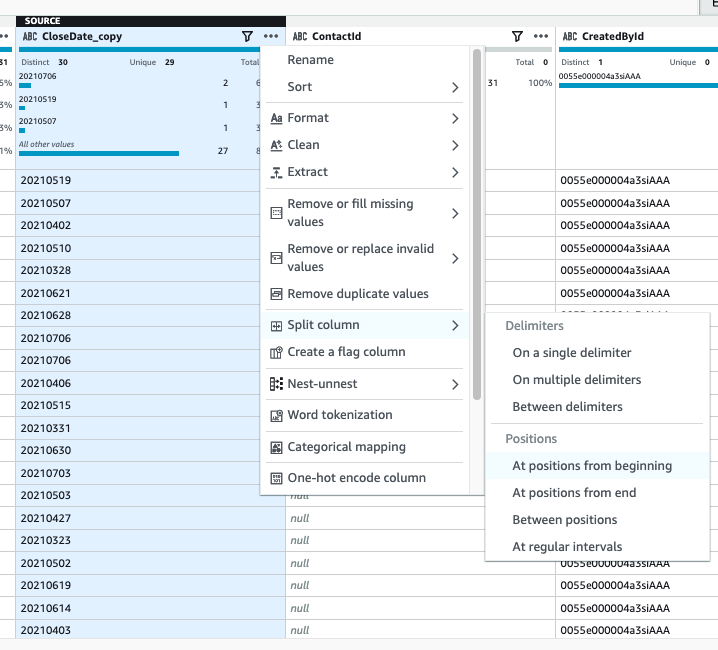The width and height of the screenshot is (718, 650).
Task: Click the Remove or fill missing values icon
Action: (x=276, y=213)
